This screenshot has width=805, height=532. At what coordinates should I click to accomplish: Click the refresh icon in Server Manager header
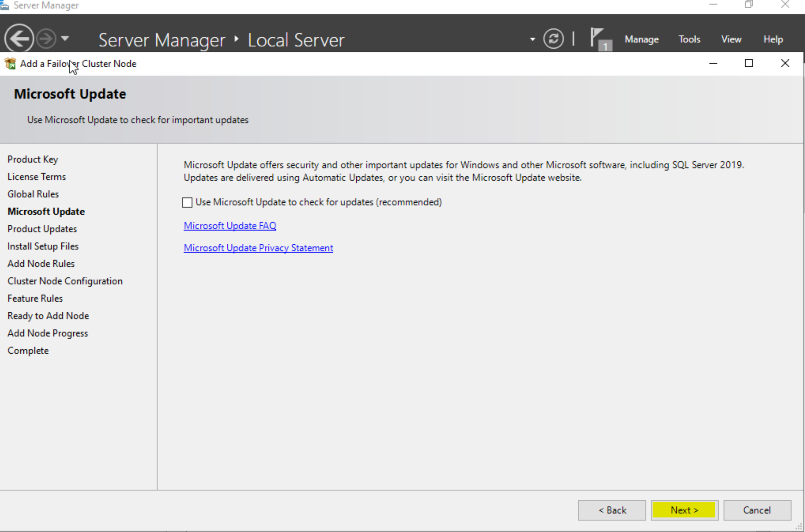(553, 39)
